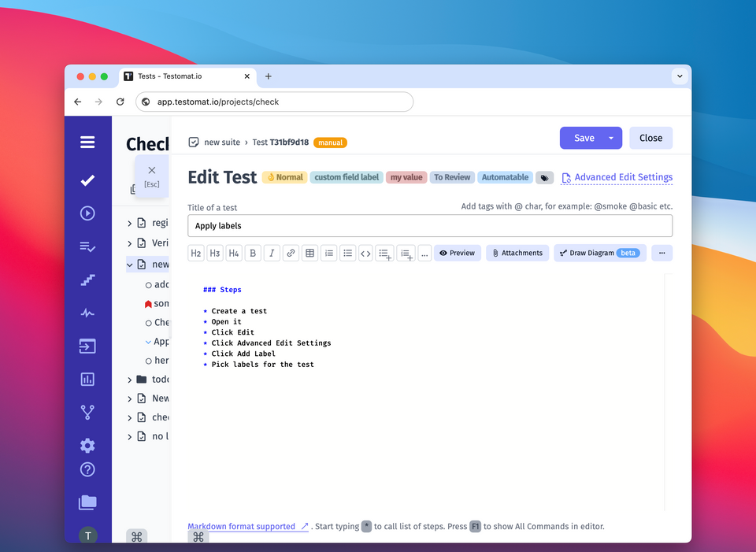Expand the 'New' suite in tree

pos(129,398)
